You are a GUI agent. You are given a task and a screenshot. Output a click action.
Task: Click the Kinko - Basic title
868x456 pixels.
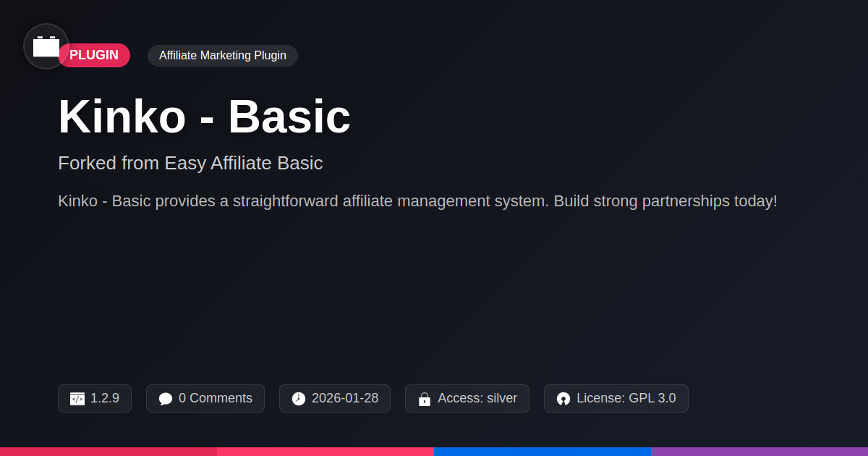point(204,117)
